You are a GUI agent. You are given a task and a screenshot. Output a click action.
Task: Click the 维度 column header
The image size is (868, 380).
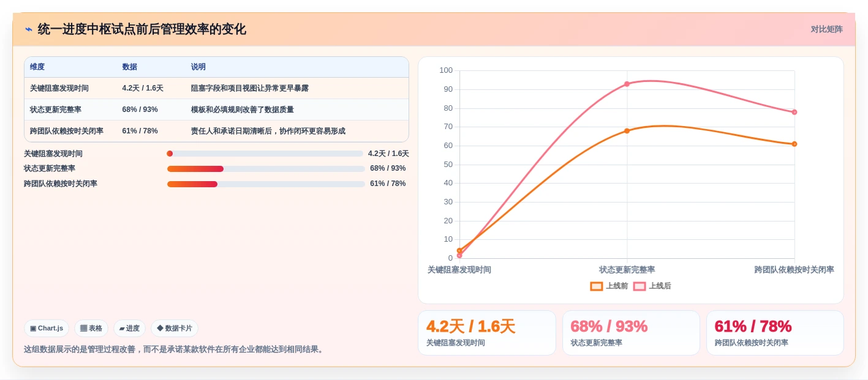point(37,67)
